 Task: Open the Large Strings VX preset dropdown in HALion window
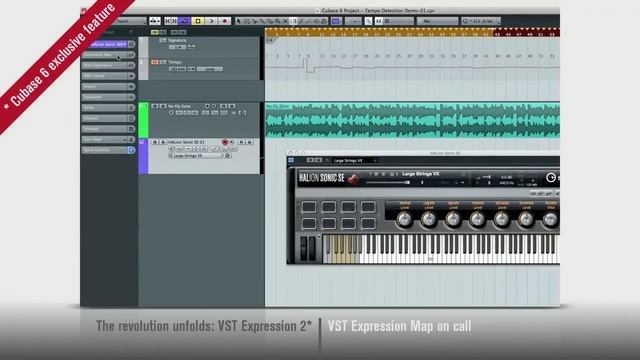[x=354, y=160]
